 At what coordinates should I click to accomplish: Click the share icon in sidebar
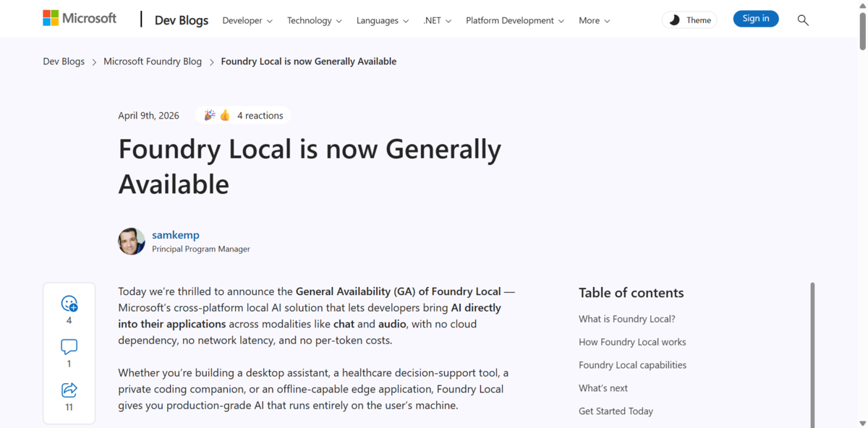pyautogui.click(x=69, y=390)
